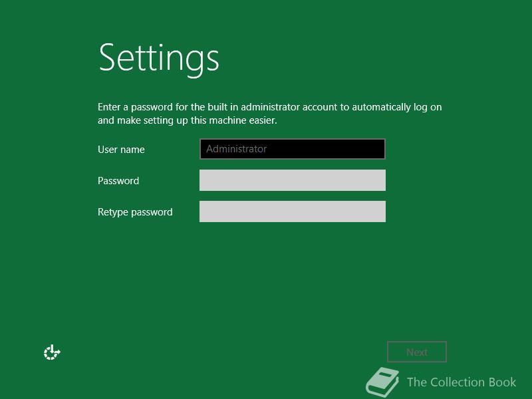Focus the Retype password field
This screenshot has height=399, width=532.
(293, 211)
